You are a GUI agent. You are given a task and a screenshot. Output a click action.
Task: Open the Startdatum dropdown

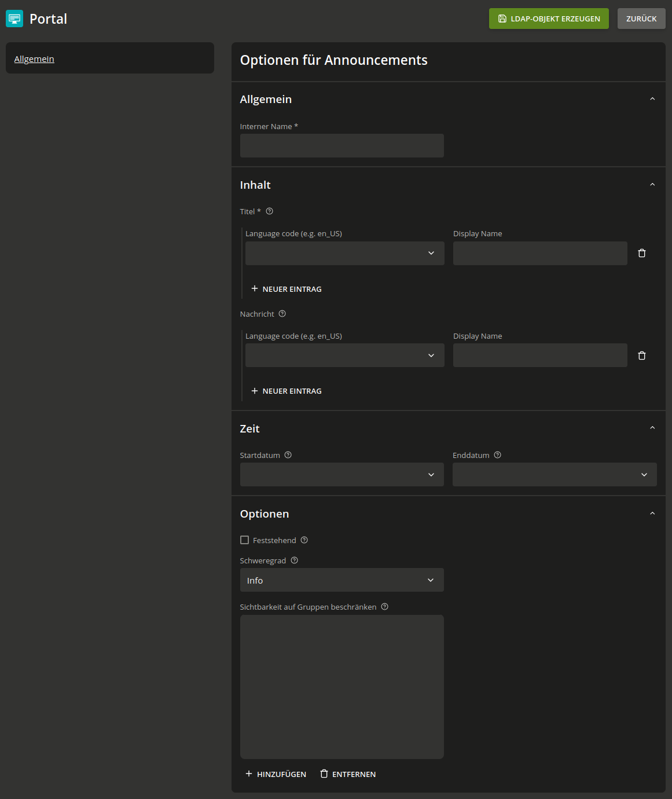point(341,474)
